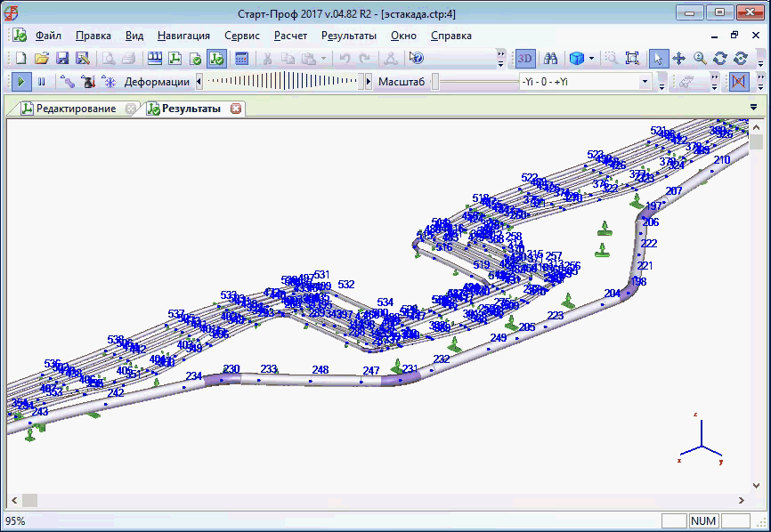Save the project with the floppy icon
This screenshot has width=771, height=532.
click(62, 58)
